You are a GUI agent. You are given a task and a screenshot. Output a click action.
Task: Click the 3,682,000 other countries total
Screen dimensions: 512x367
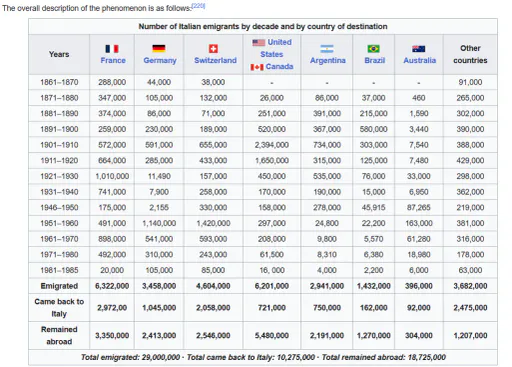[470, 286]
